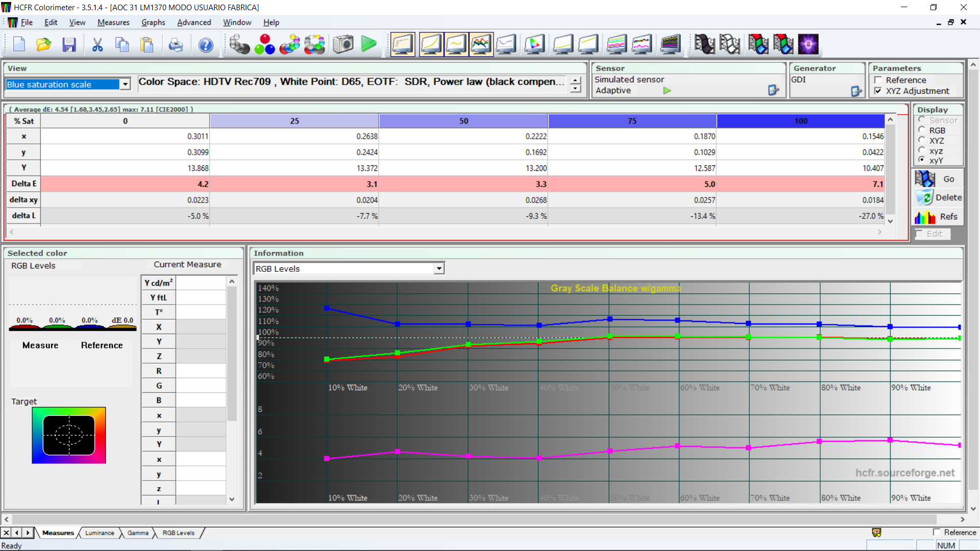Toggle the RGB Levels graph icon
Screen dimensions: 980x551
(481, 44)
